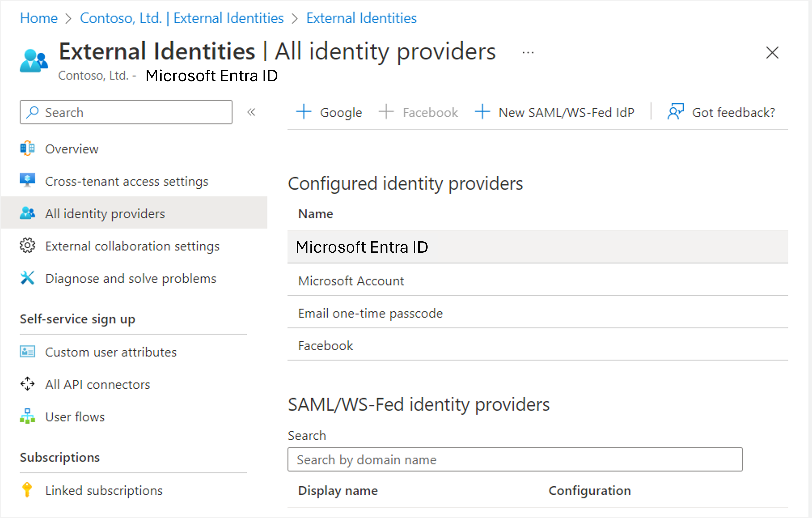Click the feedback person icon

[x=676, y=111]
